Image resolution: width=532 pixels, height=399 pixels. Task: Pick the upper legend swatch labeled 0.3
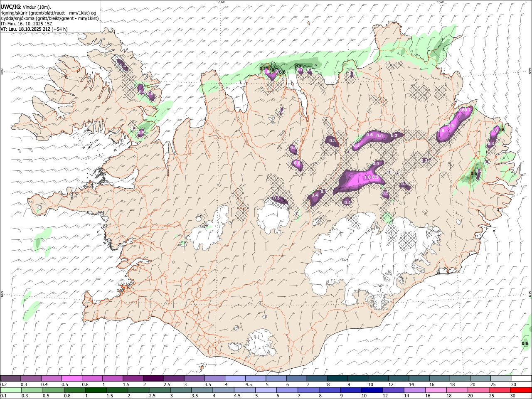pos(31,379)
